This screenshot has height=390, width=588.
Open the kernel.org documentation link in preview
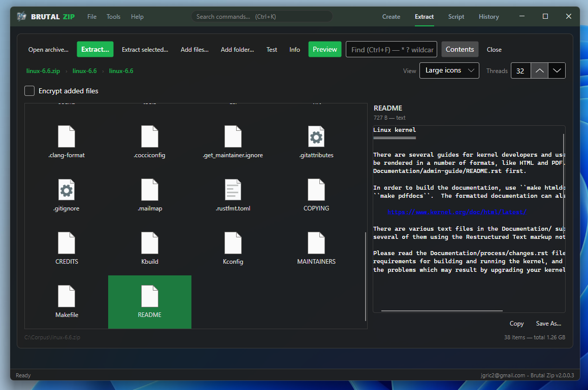(457, 212)
